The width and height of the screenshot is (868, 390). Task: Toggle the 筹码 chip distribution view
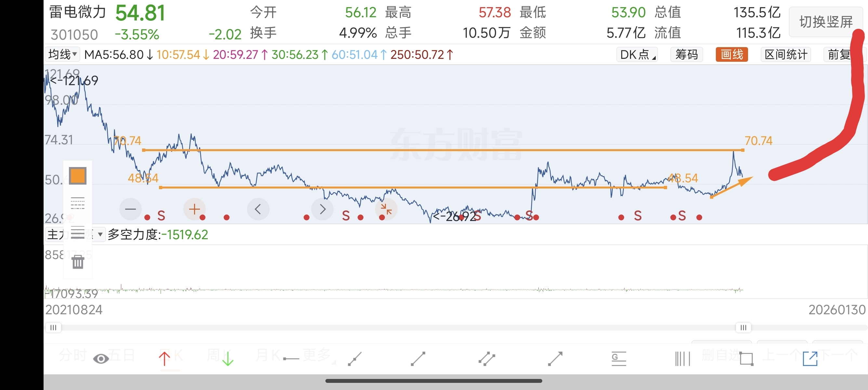click(x=686, y=55)
